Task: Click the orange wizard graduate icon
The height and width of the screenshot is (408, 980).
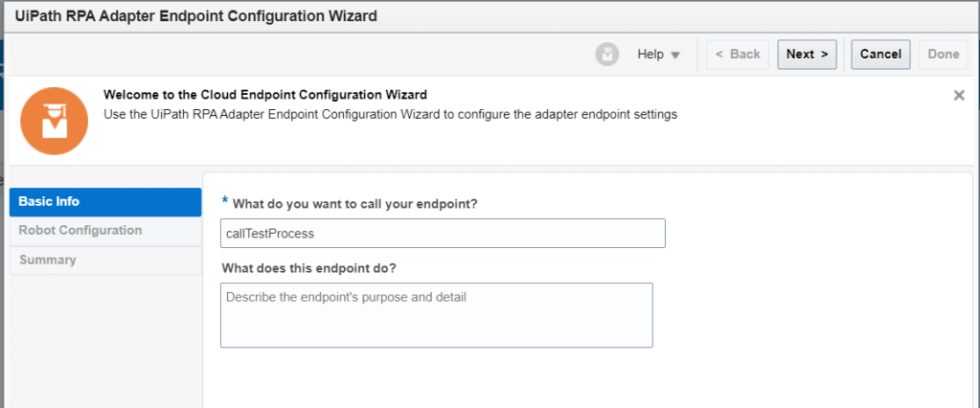Action: click(x=47, y=121)
